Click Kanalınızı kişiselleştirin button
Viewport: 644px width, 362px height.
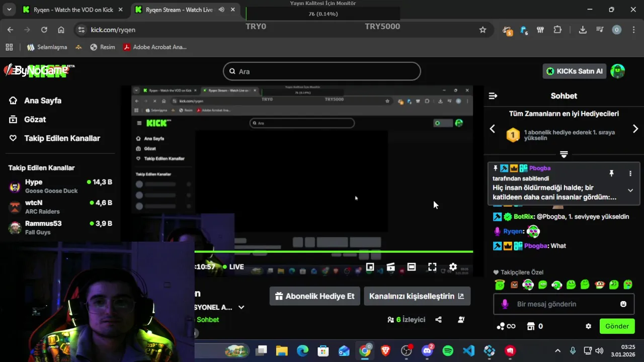click(417, 296)
